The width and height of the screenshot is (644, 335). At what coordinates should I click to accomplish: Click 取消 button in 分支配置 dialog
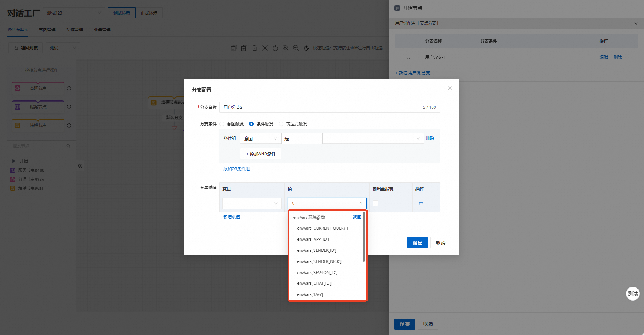(441, 243)
